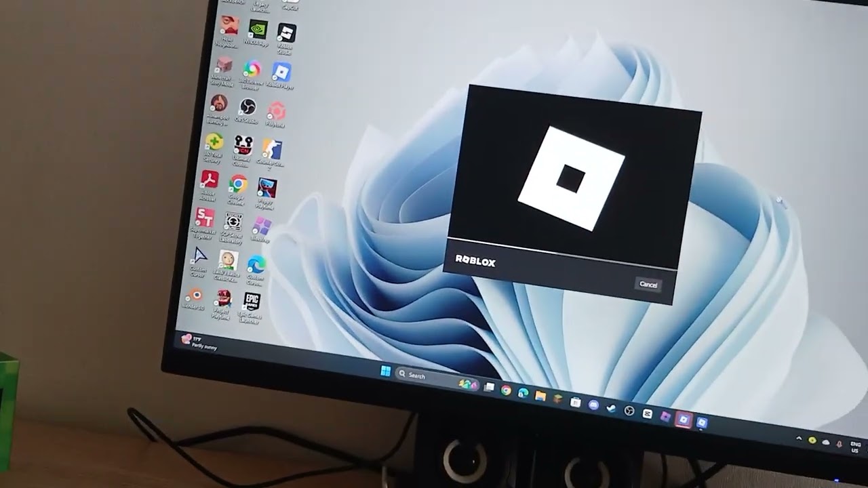Viewport: 868px width, 488px height.
Task: Open Roblox Player desktop shortcut
Action: point(280,75)
